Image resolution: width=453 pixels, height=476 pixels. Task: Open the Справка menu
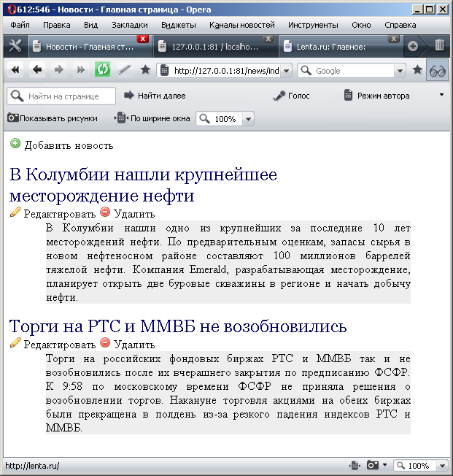400,25
